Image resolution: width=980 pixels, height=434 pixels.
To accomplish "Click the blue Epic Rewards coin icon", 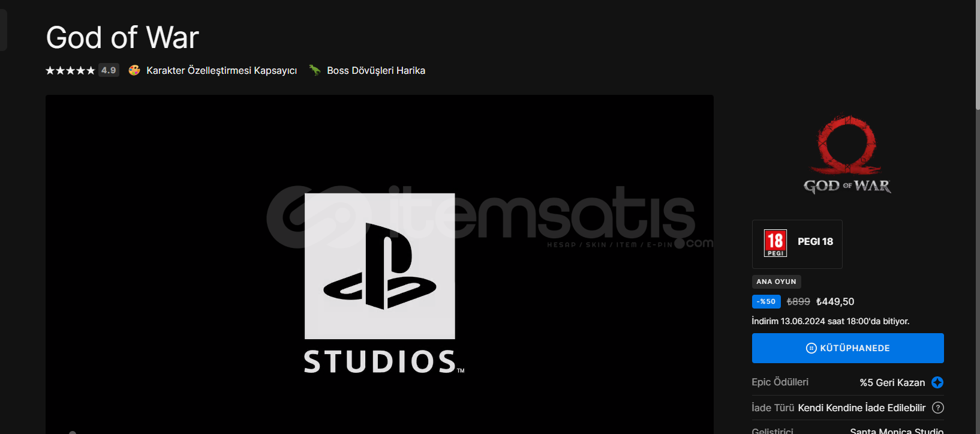I will (937, 382).
